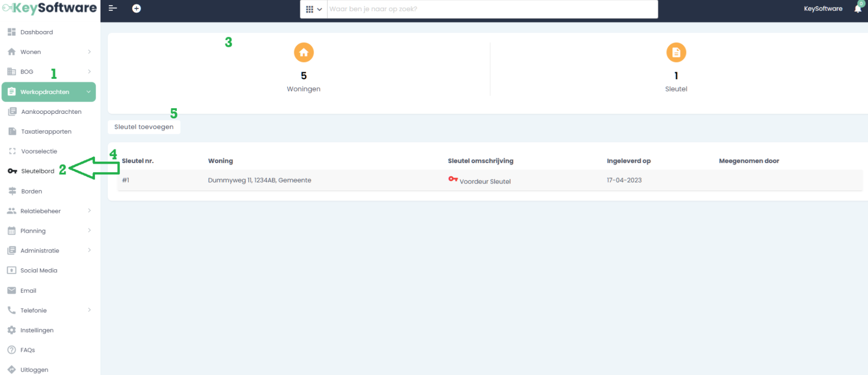Click the #1 key number cell
868x375 pixels.
[126, 180]
